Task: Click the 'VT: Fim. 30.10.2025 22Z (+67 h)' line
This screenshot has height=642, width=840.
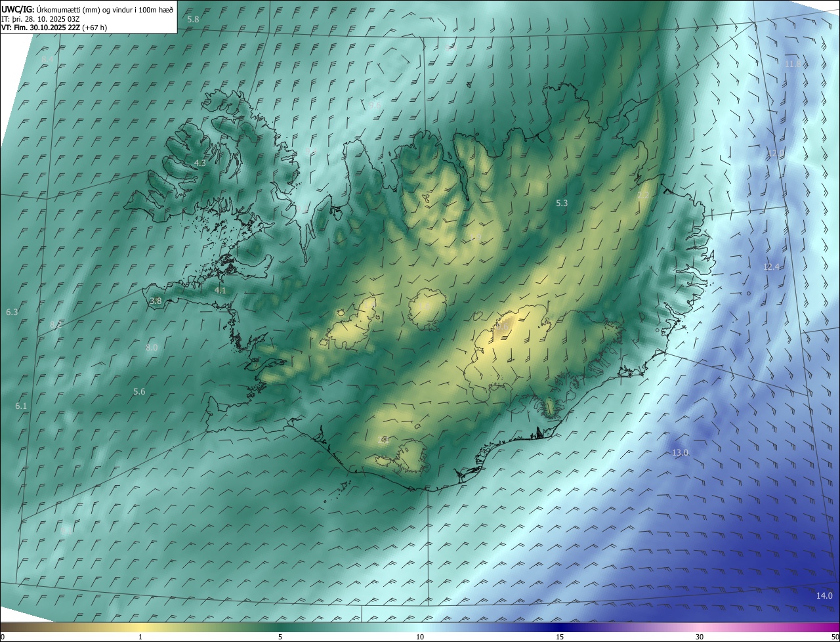Action: (54, 28)
